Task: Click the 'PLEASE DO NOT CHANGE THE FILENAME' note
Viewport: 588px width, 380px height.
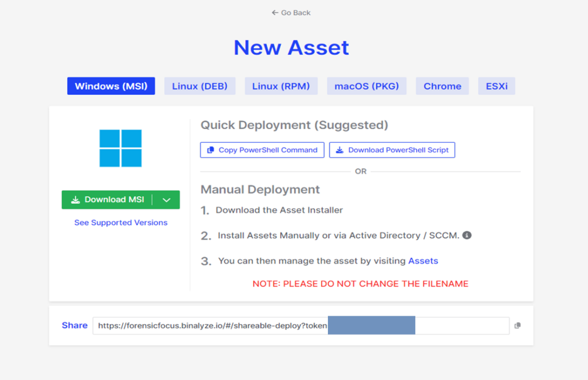Action: pyautogui.click(x=361, y=284)
